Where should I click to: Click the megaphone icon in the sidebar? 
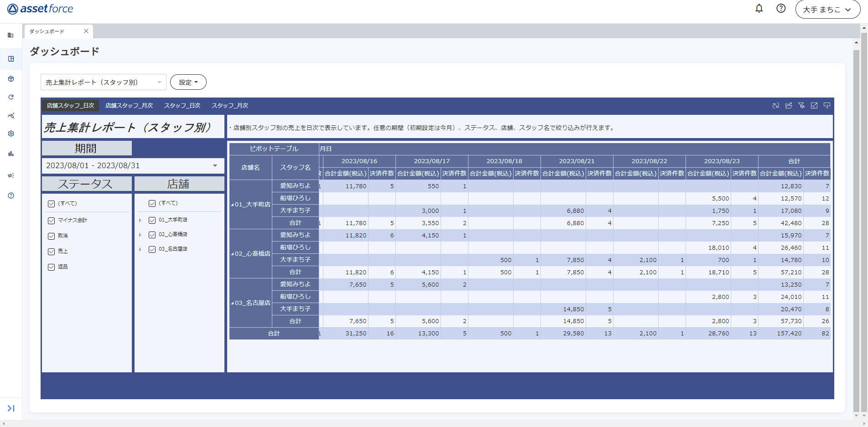tap(11, 175)
